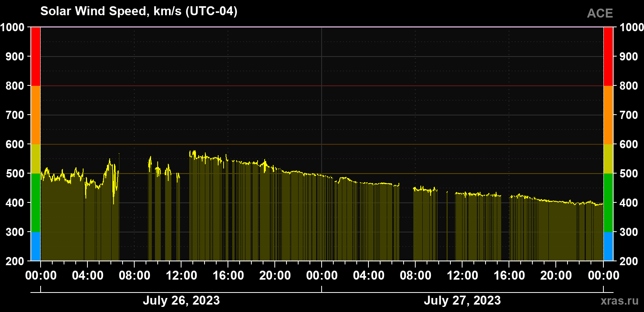The width and height of the screenshot is (644, 312).
Task: Click the red segment of right color scale
Action: [608, 57]
